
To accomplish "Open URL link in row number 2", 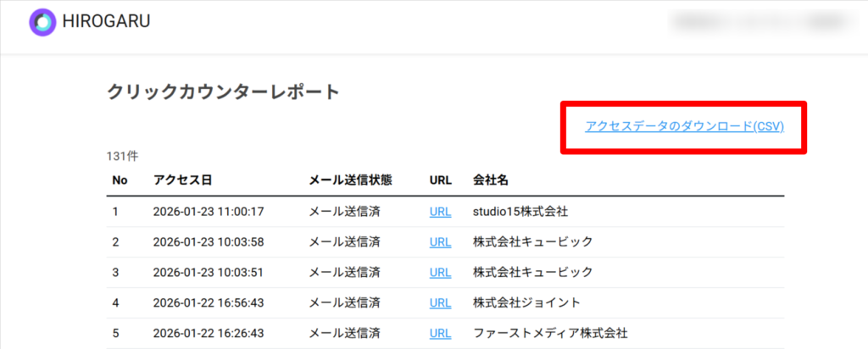I will point(440,241).
